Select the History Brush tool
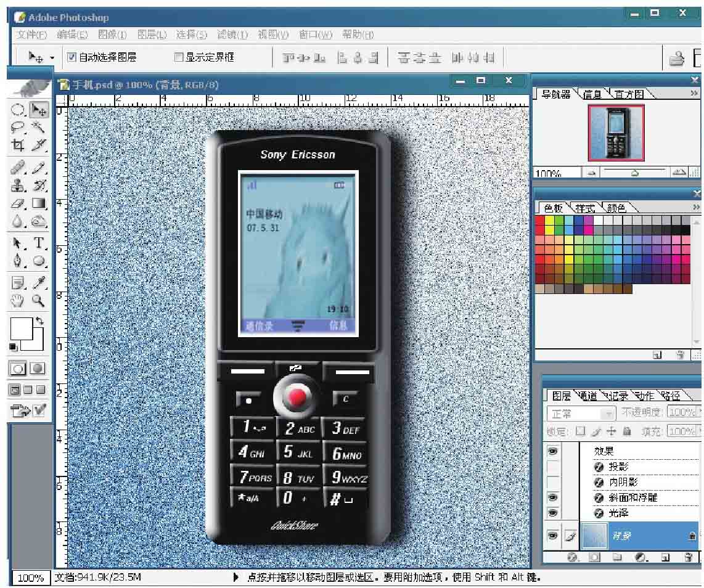Screen dimensions: 704x588 pyautogui.click(x=39, y=185)
